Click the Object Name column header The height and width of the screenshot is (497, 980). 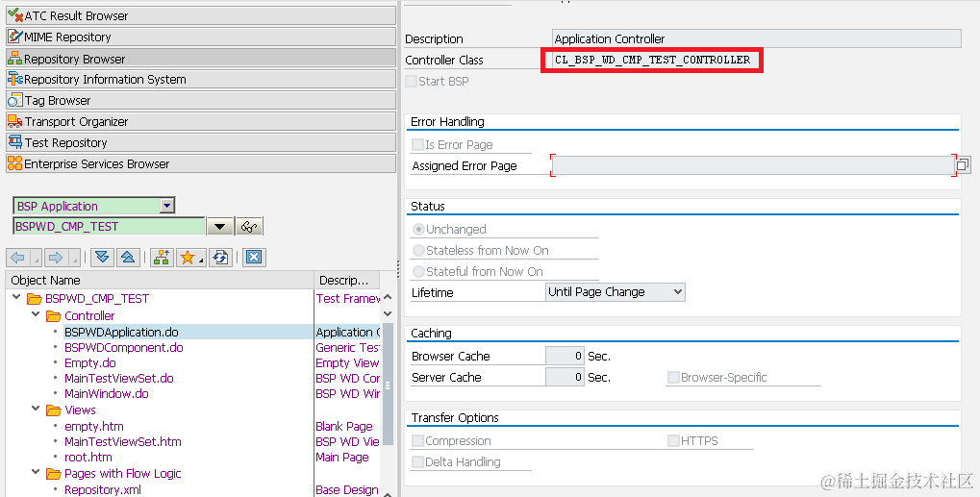(160, 280)
